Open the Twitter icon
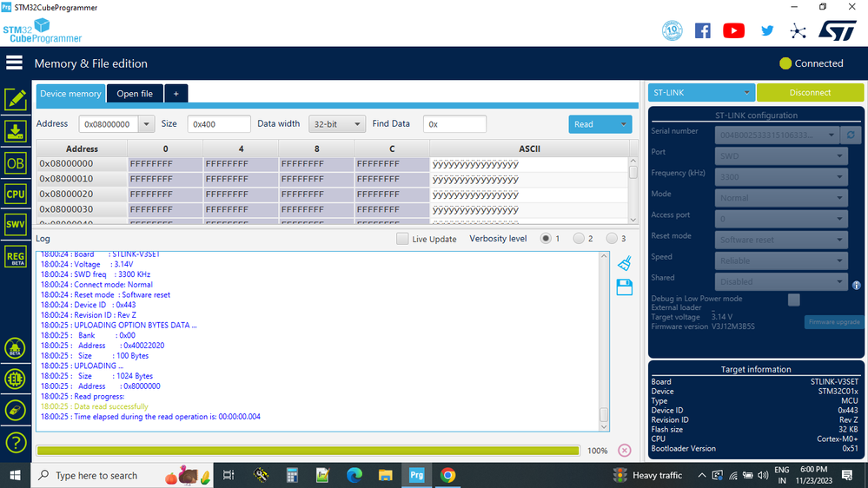 point(766,30)
